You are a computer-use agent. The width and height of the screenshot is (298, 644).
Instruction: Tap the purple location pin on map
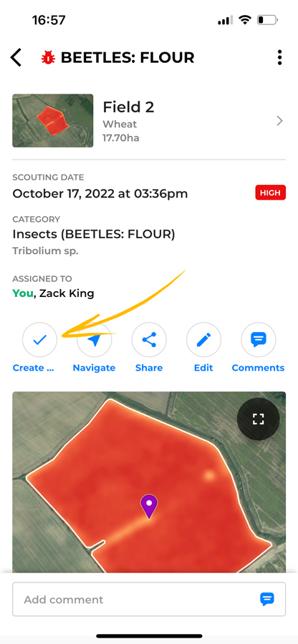[149, 507]
